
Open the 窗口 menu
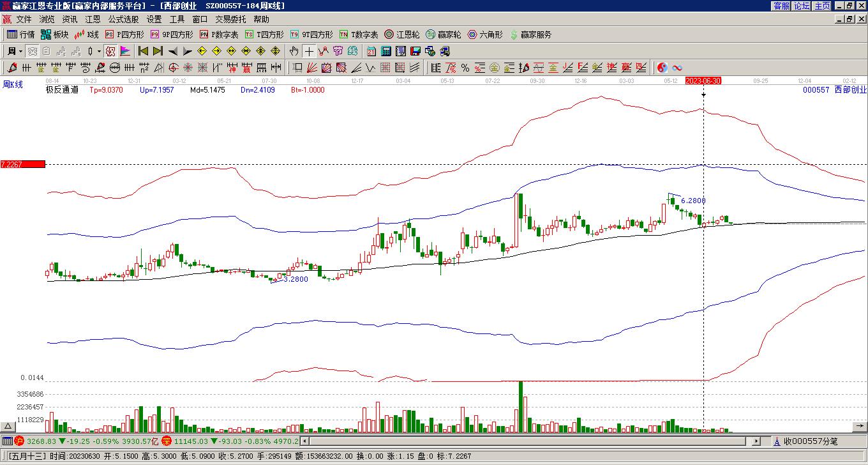click(x=200, y=19)
